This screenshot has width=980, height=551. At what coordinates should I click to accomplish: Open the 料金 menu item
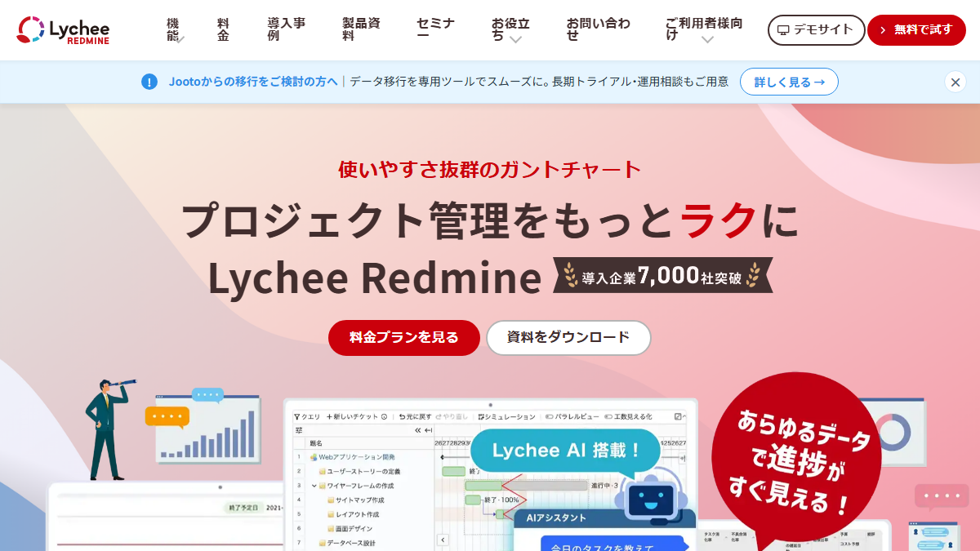[x=223, y=30]
